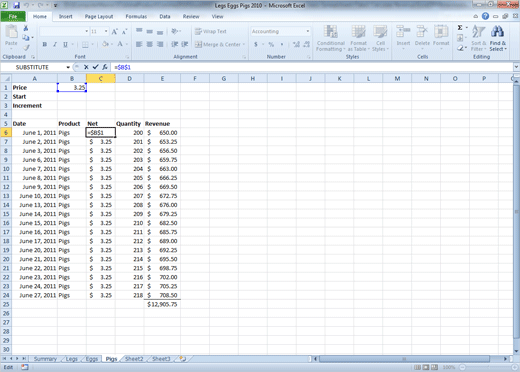This screenshot has width=520, height=372.
Task: Click the Insert Worksheet tab icon
Action: pos(182,359)
